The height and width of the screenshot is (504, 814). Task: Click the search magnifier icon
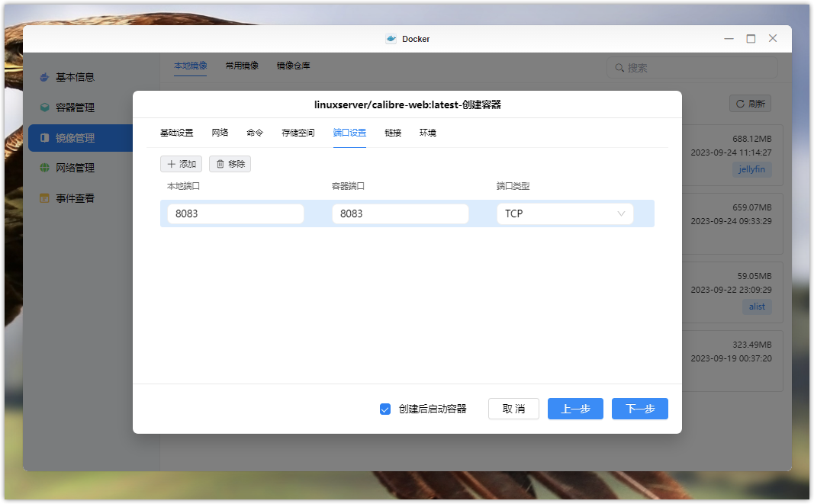click(619, 68)
